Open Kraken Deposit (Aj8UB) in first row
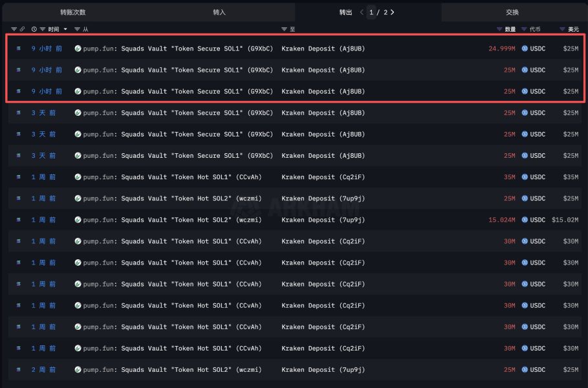This screenshot has width=588, height=388. [323, 48]
